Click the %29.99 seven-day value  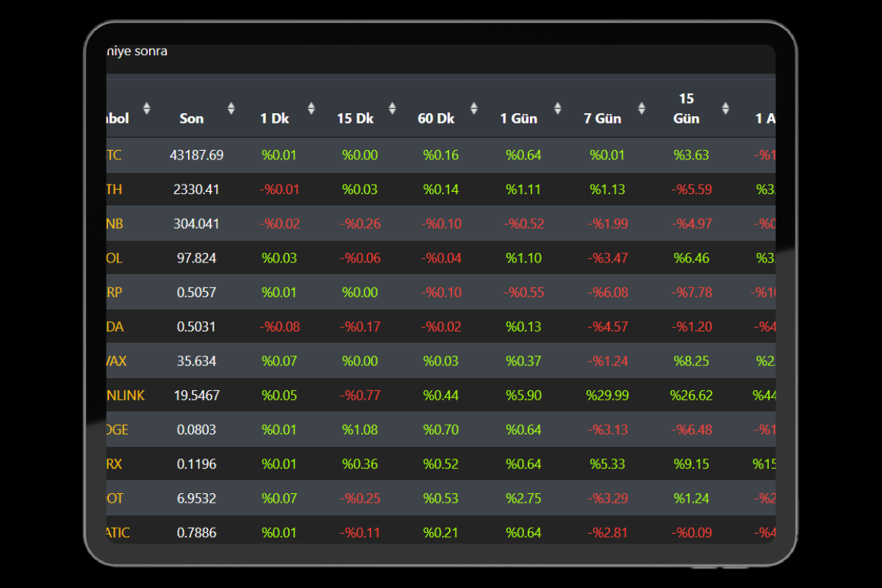click(x=607, y=395)
